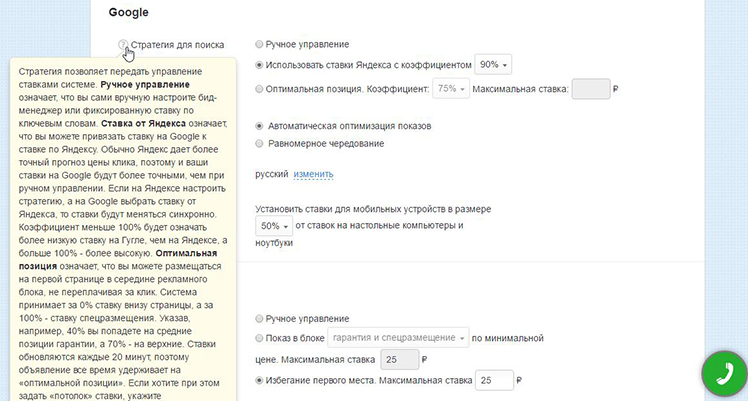Choose Автоматическая оптимизация показов radio
This screenshot has width=748, height=401.
[259, 126]
